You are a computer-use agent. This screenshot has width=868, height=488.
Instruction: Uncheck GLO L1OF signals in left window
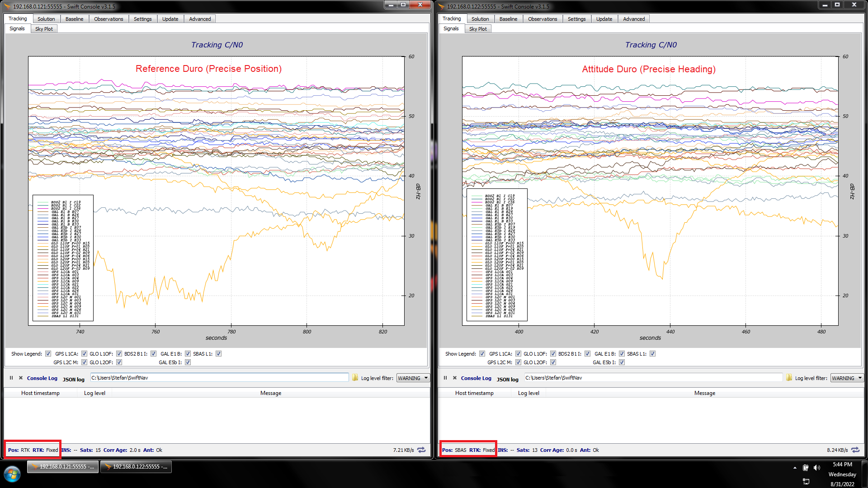point(119,354)
